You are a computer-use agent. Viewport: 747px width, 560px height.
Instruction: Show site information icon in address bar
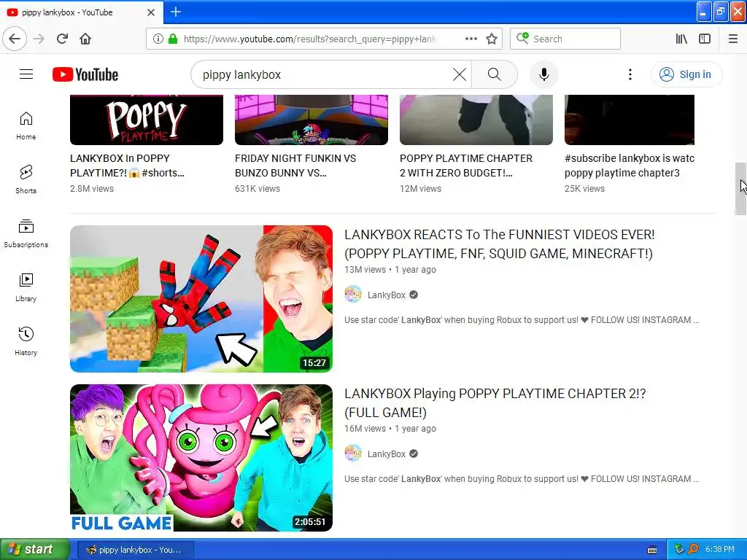tap(158, 39)
